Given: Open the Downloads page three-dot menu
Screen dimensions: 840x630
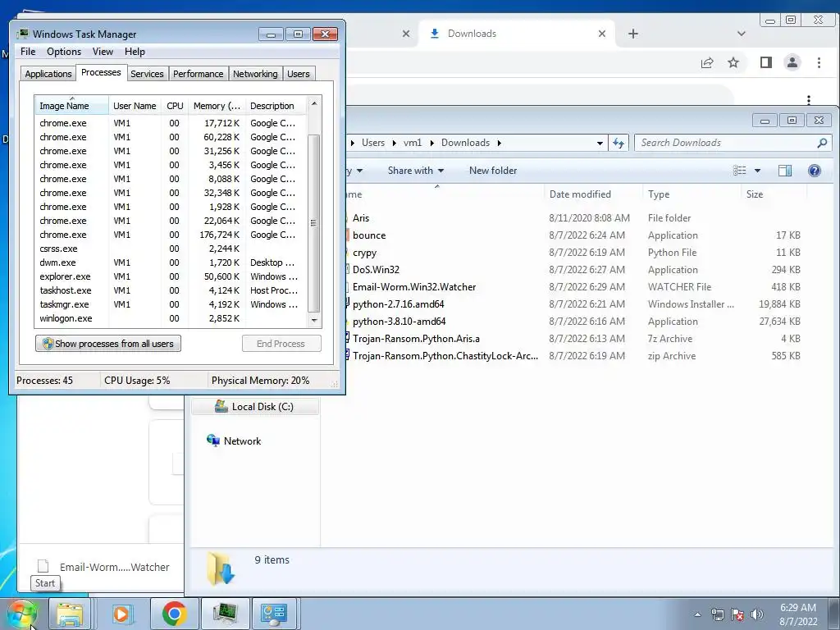Looking at the screenshot, I should (808, 99).
